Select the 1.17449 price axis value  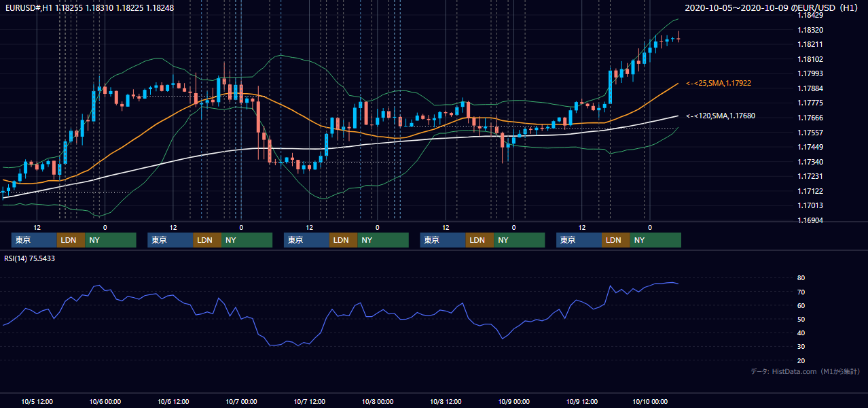pyautogui.click(x=810, y=147)
